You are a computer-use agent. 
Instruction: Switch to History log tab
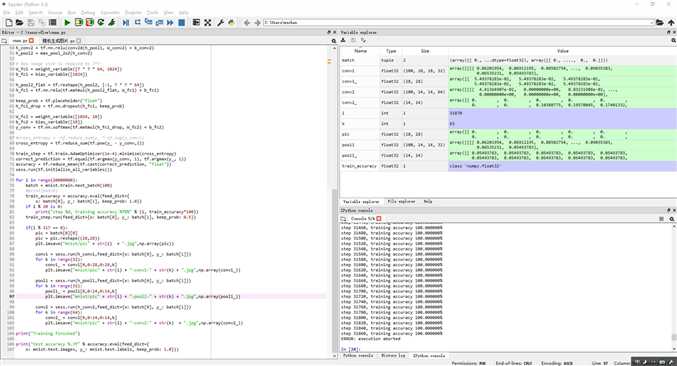(x=393, y=356)
